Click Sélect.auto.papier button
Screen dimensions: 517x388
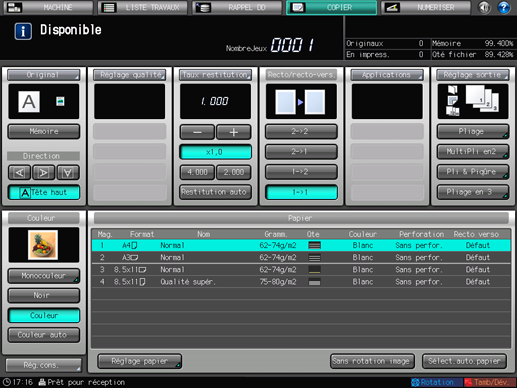tap(464, 361)
